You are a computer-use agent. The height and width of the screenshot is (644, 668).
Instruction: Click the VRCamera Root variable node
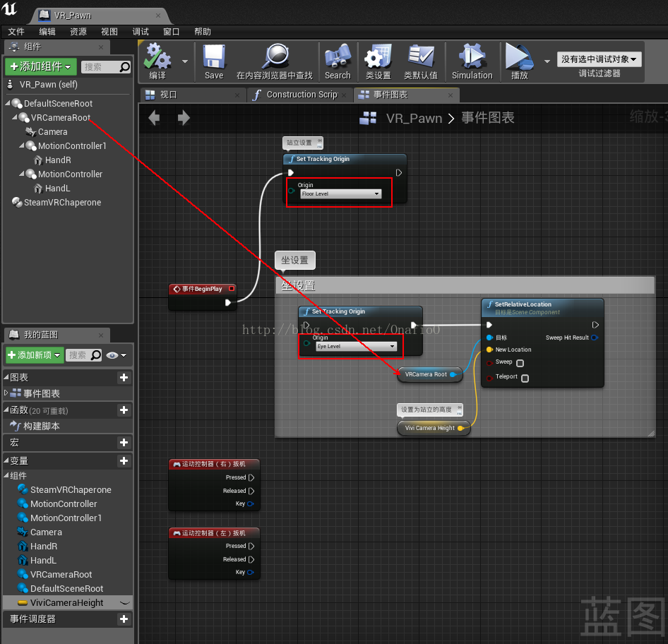click(x=429, y=374)
